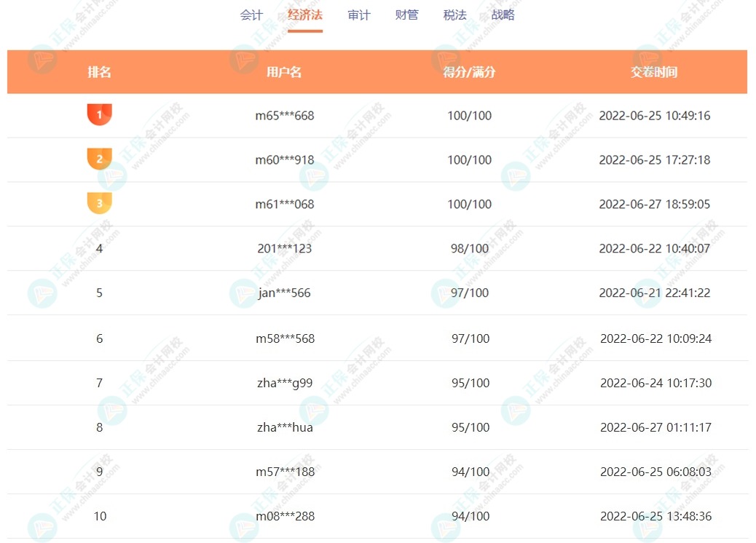This screenshot has height=543, width=756.
Task: Click score 100/100 of m60***918
Action: (x=470, y=160)
